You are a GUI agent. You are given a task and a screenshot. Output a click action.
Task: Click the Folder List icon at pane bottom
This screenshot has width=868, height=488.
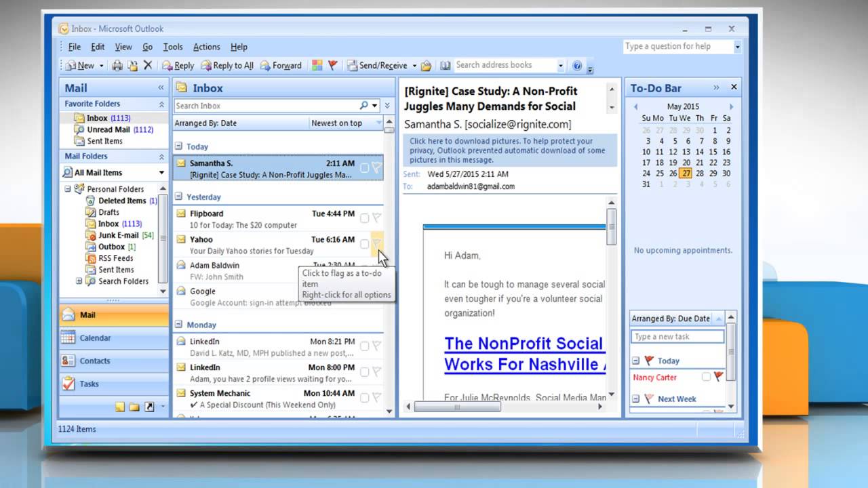[x=134, y=407]
